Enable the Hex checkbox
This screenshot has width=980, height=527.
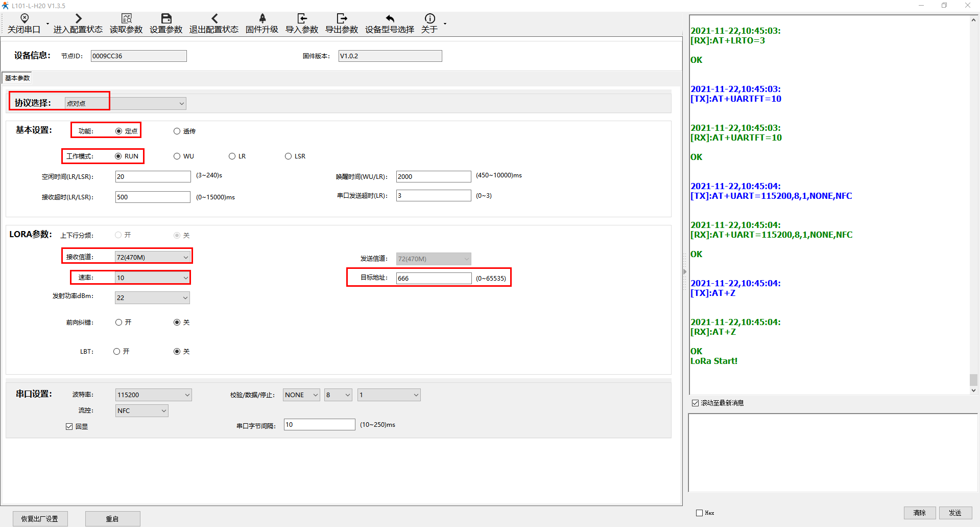click(x=699, y=513)
